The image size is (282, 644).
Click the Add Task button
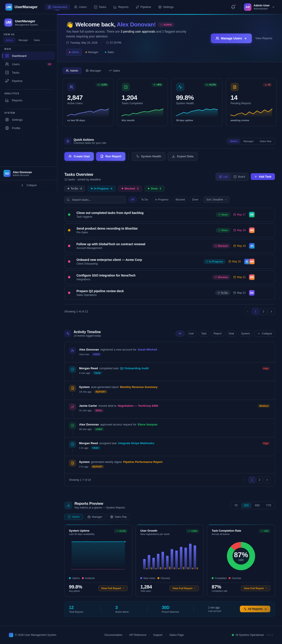pos(263,177)
